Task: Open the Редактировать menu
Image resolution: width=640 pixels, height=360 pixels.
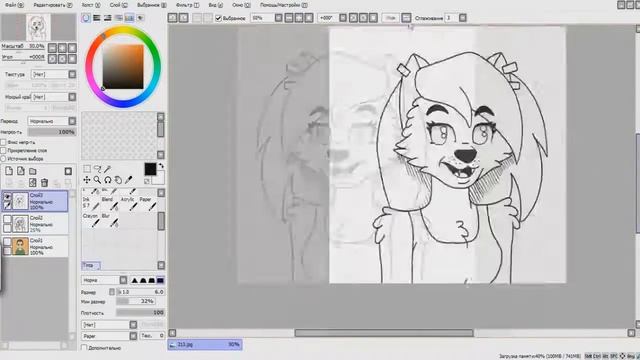Action: click(x=53, y=5)
